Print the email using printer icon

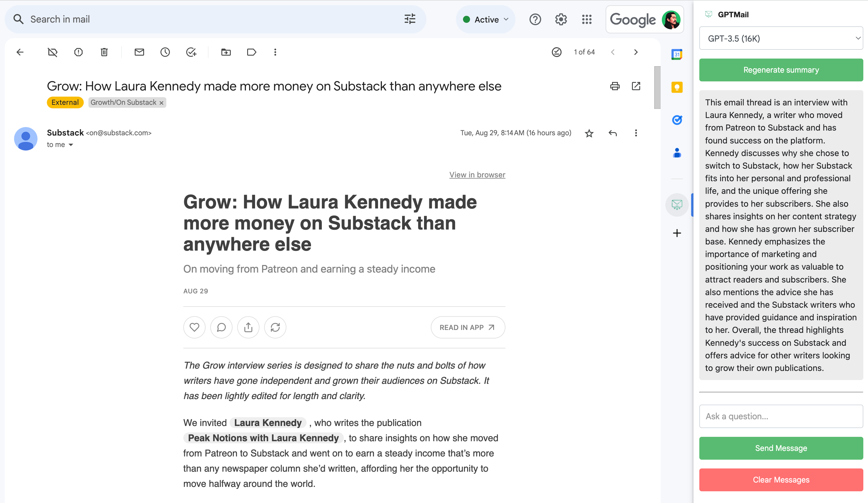point(614,86)
